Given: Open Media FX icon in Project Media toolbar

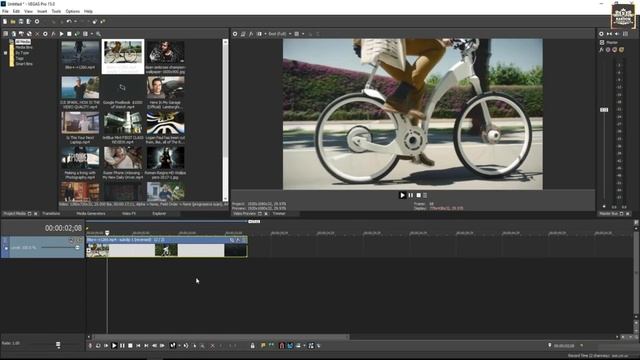Looking at the screenshot, I should click(53, 34).
